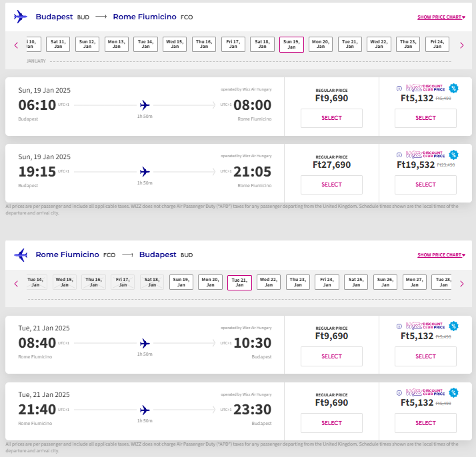Choose Fri 24, Jan return date
The height and width of the screenshot is (457, 476).
[327, 282]
